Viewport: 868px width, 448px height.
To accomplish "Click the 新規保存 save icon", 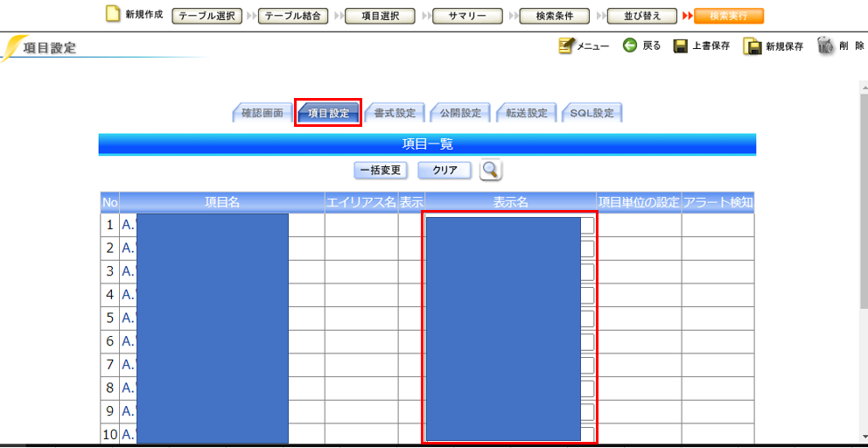I will (752, 46).
